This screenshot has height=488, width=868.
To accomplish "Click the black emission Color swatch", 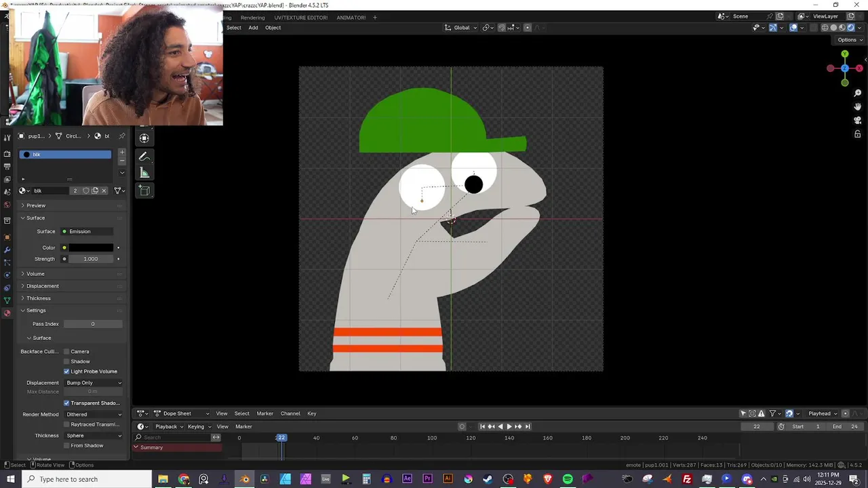I will click(x=90, y=248).
